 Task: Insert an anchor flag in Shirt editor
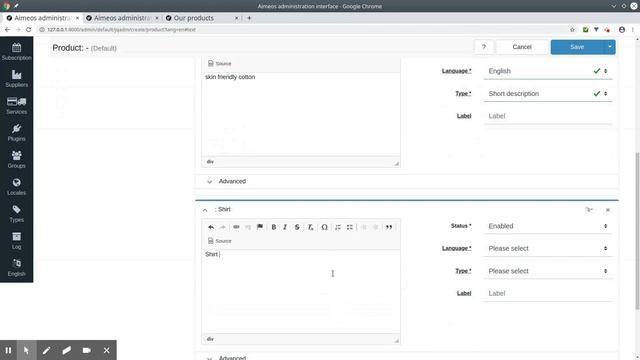[x=260, y=227]
